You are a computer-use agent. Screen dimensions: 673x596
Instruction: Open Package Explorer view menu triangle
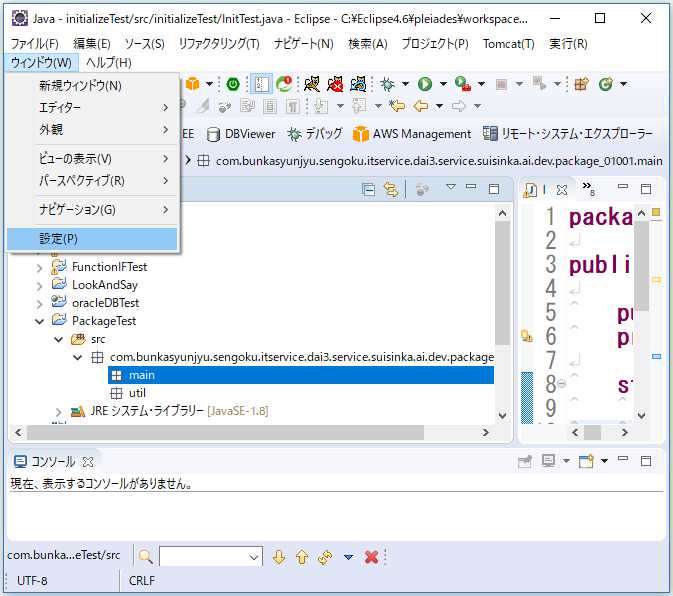(x=451, y=187)
